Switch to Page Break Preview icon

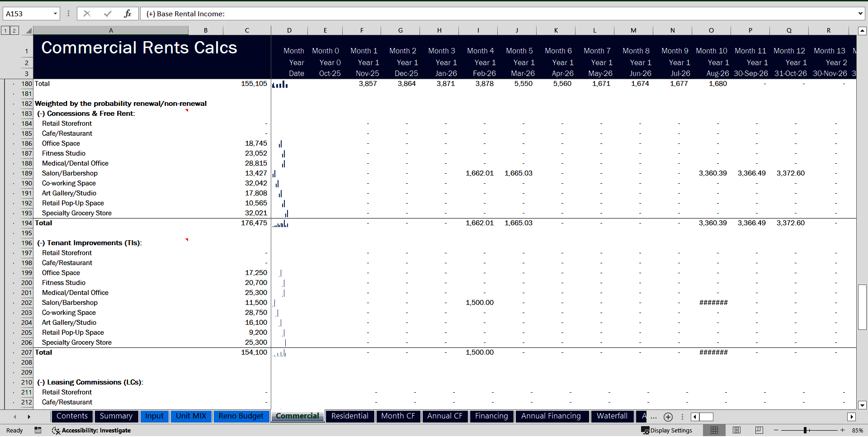759,430
